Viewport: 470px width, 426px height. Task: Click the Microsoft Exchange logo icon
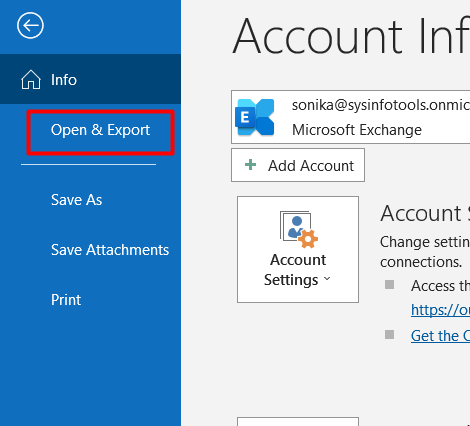click(255, 117)
